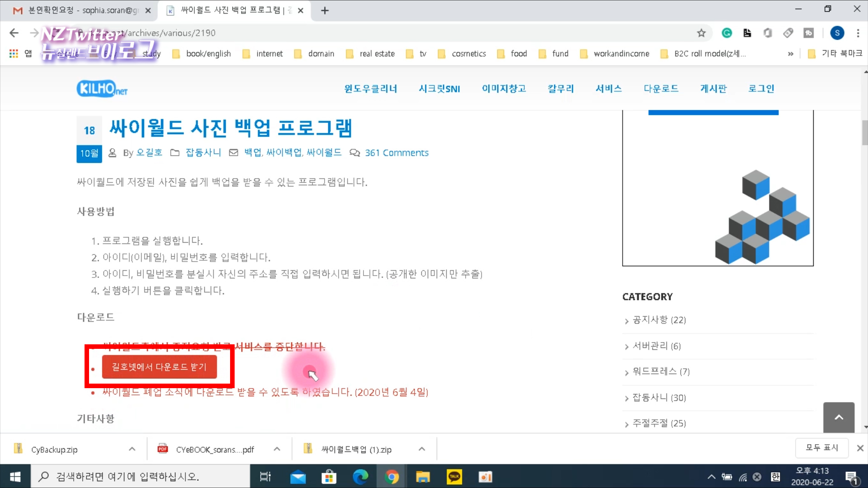Open author link 오길호
Screen dimensions: 868x488
149,153
